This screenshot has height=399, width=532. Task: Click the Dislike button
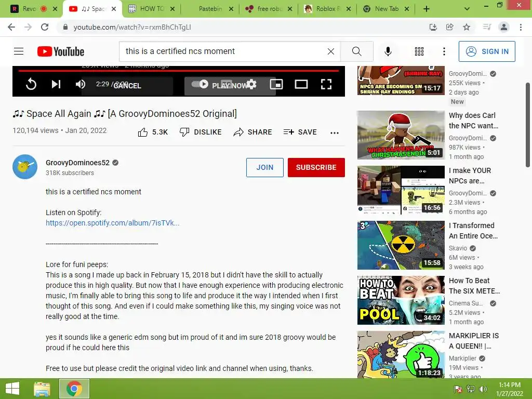[201, 132]
